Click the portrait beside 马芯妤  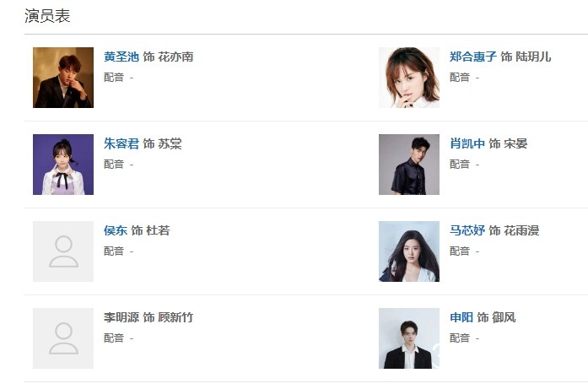[x=409, y=251]
